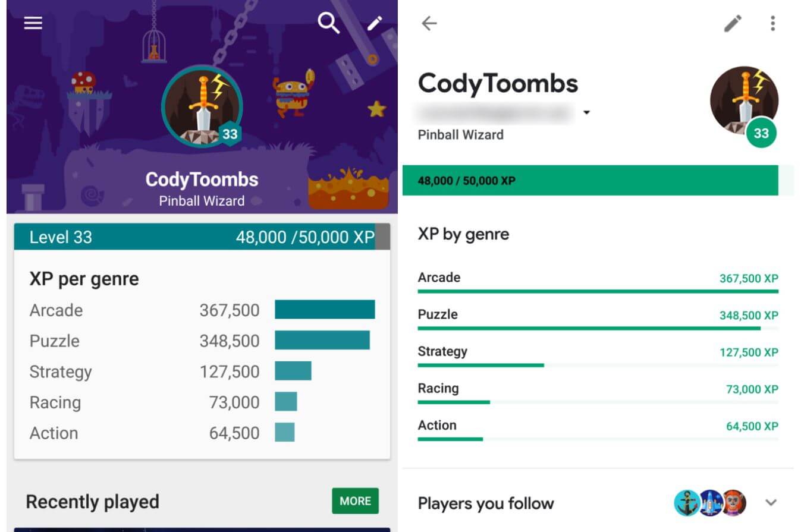
Task: Tap the CodyToombs name on purple banner
Action: 202,180
